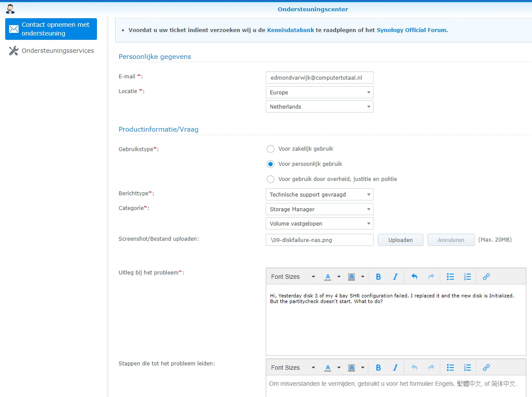Open the Europe location dropdown
The width and height of the screenshot is (532, 397).
319,92
